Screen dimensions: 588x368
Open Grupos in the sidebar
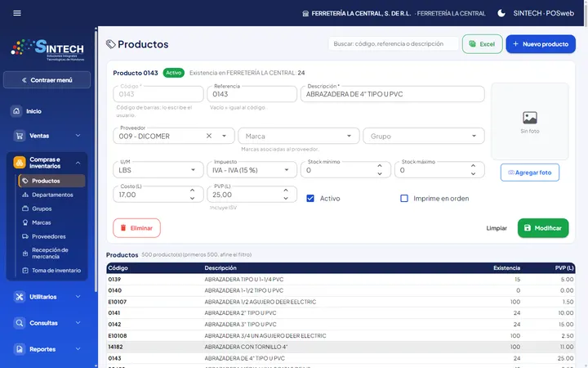(x=51, y=209)
